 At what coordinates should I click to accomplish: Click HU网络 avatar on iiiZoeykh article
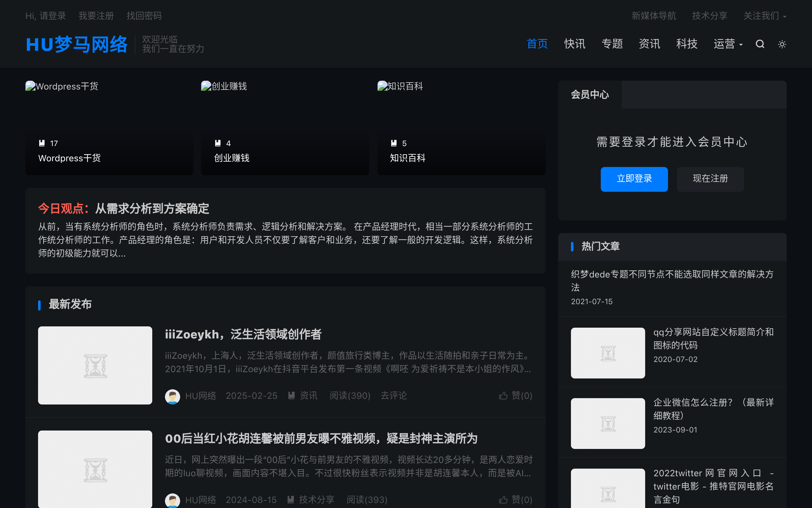[173, 397]
